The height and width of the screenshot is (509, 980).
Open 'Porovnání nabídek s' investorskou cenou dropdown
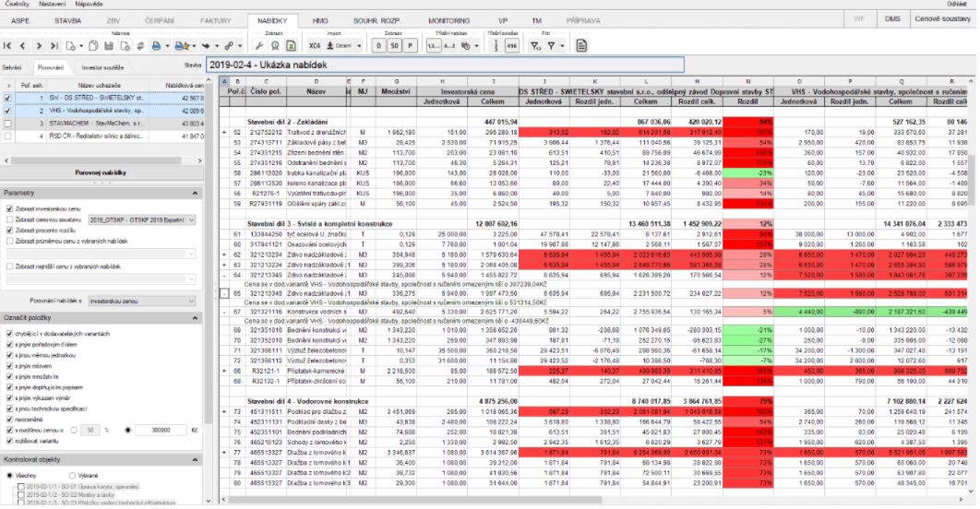(x=141, y=300)
